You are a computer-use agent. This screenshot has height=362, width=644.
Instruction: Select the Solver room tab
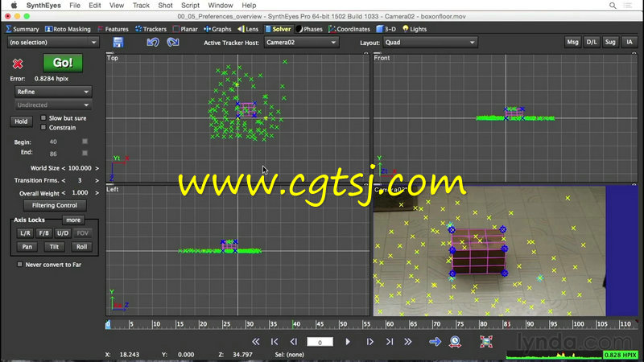(278, 29)
